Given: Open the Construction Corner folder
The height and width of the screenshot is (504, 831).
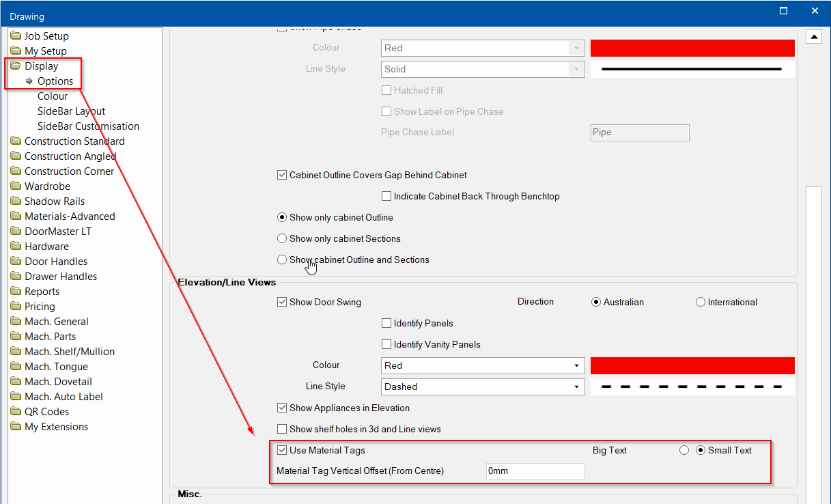Looking at the screenshot, I should (x=62, y=171).
